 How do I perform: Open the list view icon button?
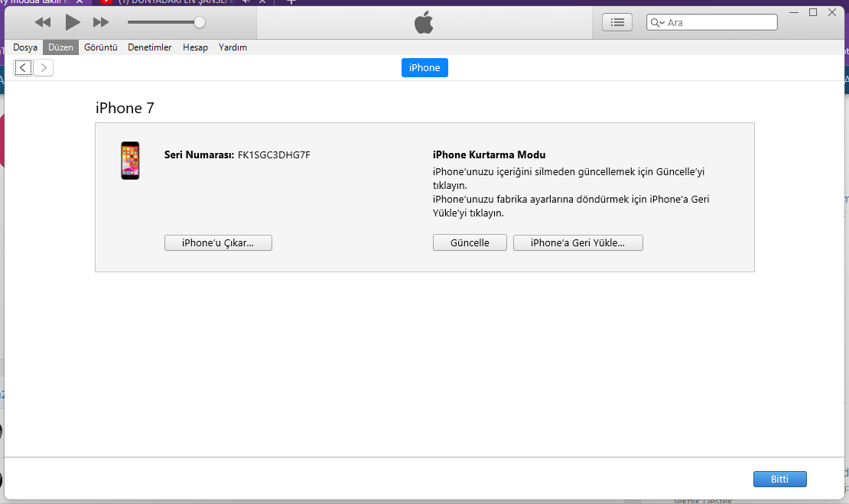(617, 22)
